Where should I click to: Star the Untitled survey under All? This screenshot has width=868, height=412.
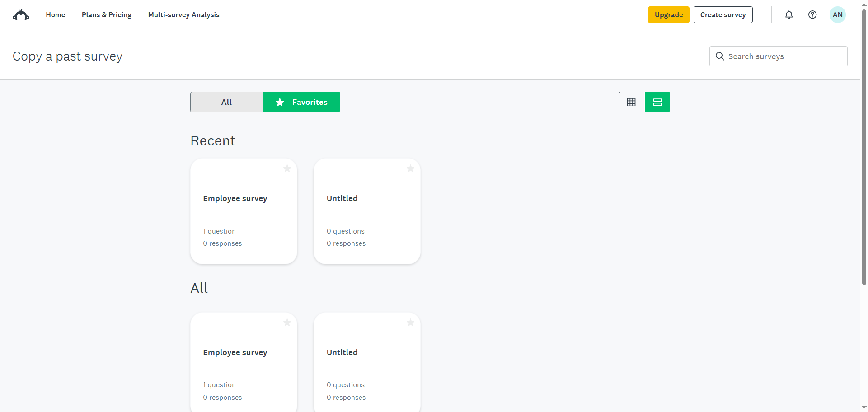pos(410,323)
